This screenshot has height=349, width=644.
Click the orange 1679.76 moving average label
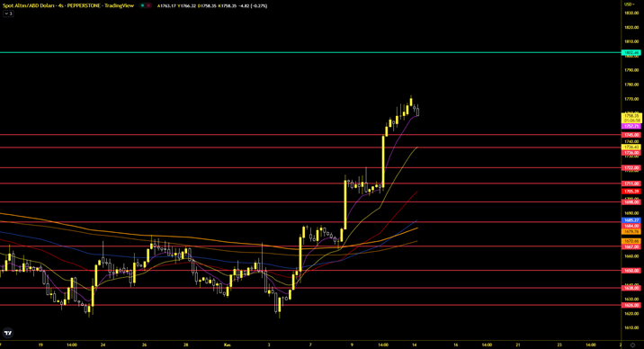click(x=631, y=231)
